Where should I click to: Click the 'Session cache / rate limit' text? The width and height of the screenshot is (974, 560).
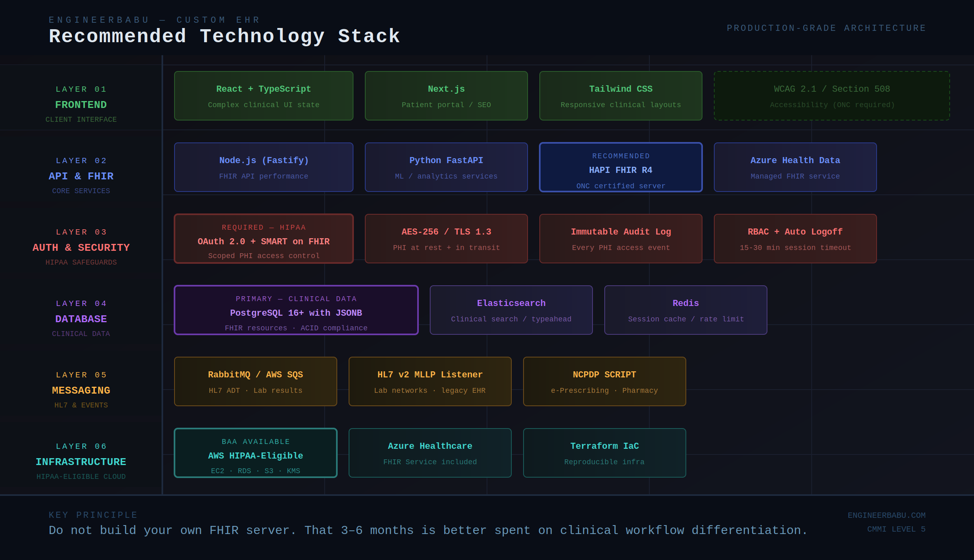[x=686, y=319]
